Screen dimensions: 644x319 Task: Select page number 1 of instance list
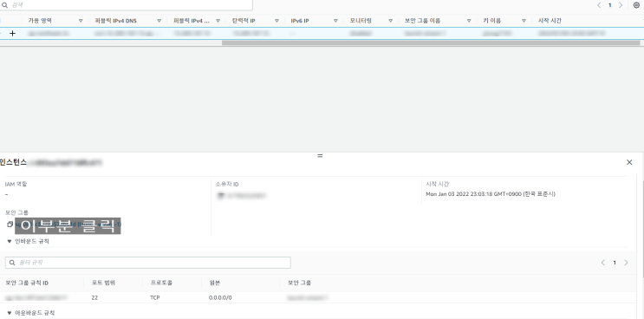610,5
